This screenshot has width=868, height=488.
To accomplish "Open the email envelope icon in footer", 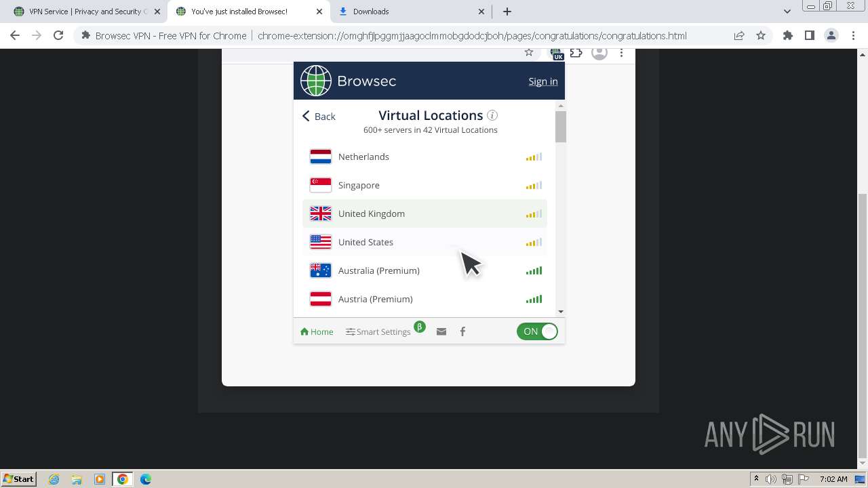I will 441,331.
